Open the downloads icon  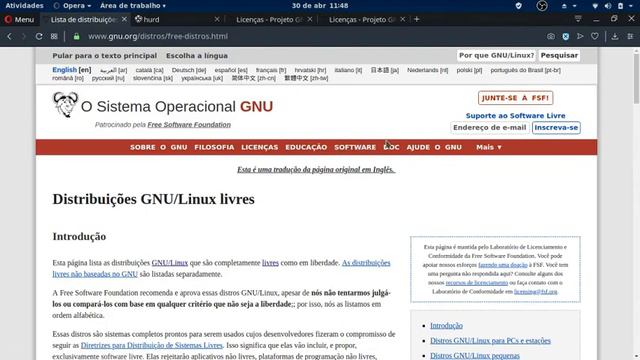615,36
